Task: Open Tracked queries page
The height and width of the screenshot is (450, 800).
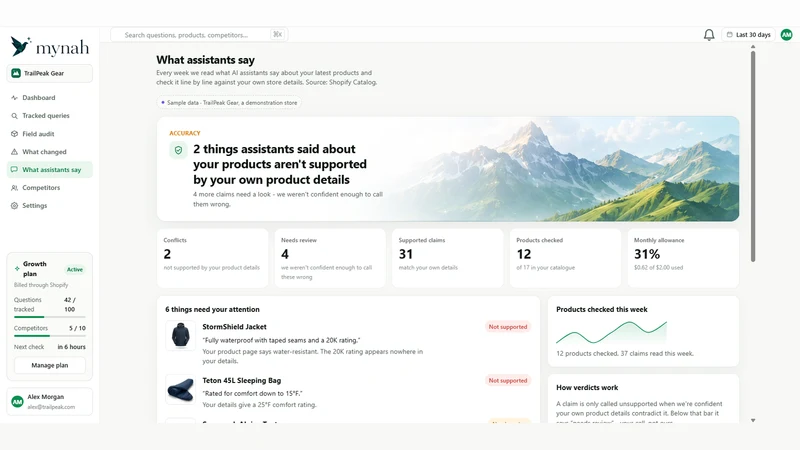Action: 49,116
